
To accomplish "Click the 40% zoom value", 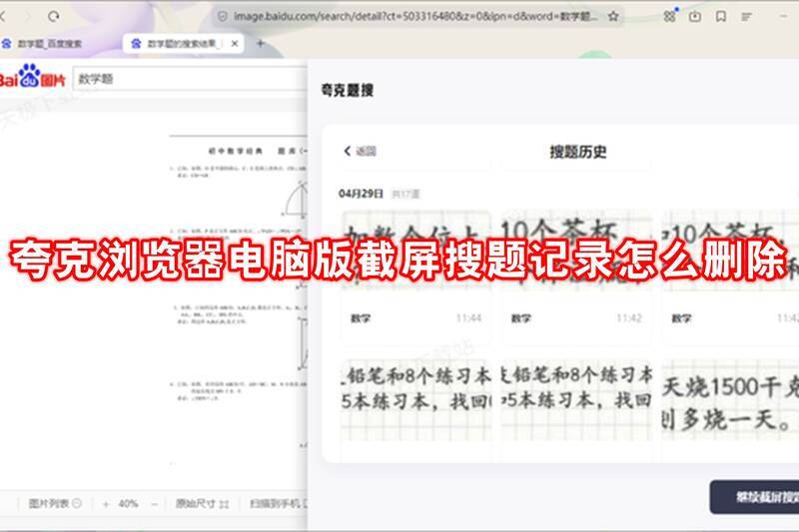I will coord(128,504).
